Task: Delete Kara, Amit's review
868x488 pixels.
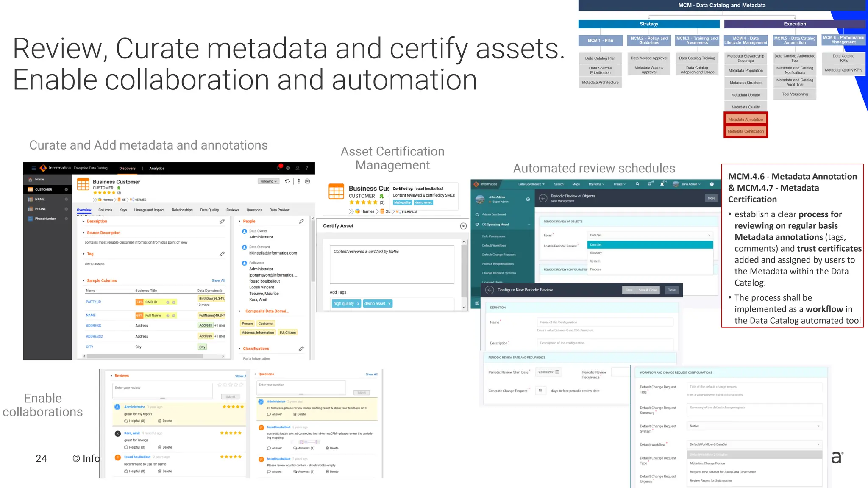Action: pos(165,447)
